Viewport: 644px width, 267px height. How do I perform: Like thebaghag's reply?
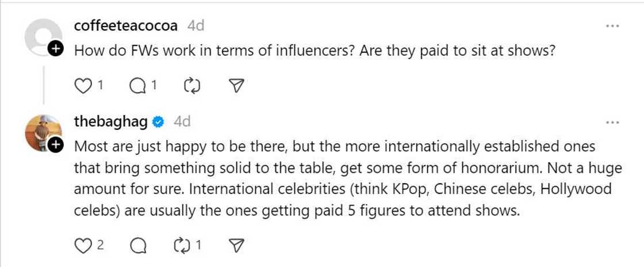coord(84,246)
